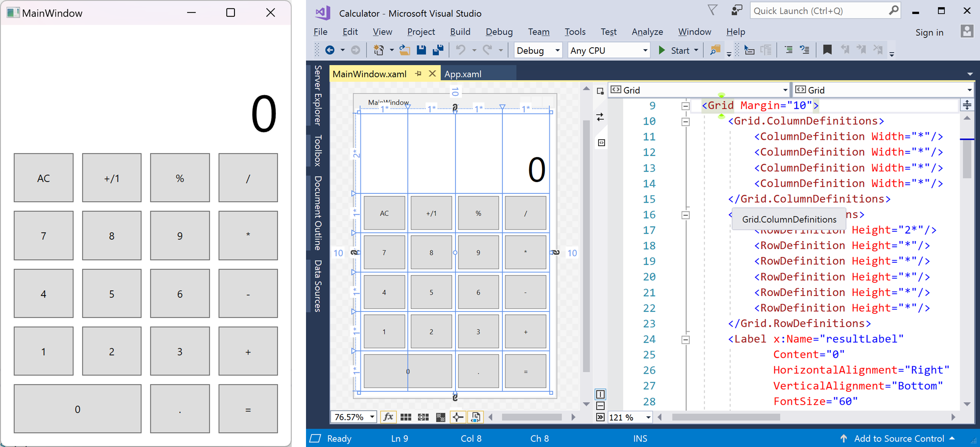
Task: Click the swap panes arrows icon
Action: point(600,117)
